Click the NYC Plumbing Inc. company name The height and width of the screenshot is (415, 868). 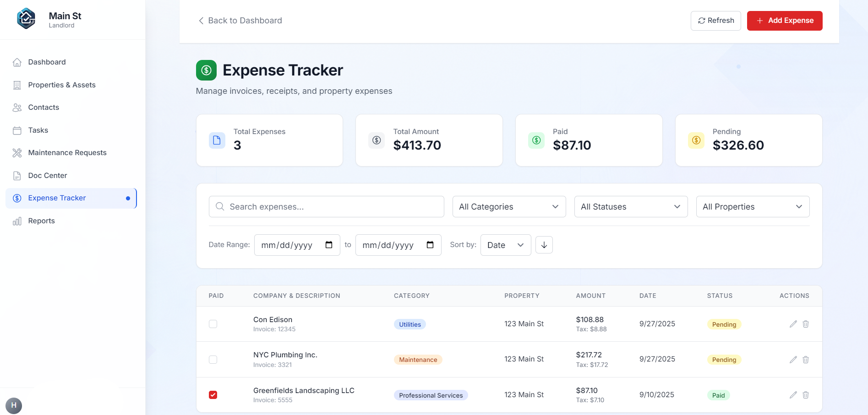click(x=285, y=355)
